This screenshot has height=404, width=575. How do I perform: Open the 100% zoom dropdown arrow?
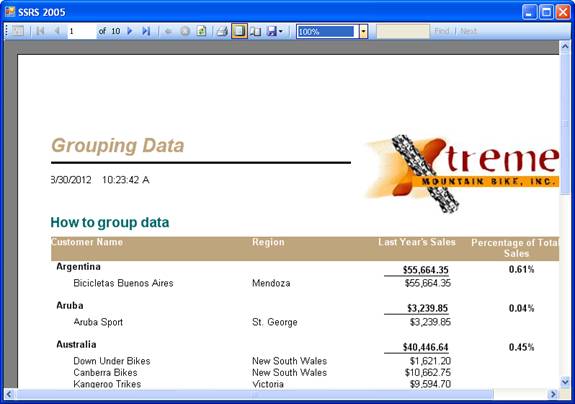coord(363,32)
